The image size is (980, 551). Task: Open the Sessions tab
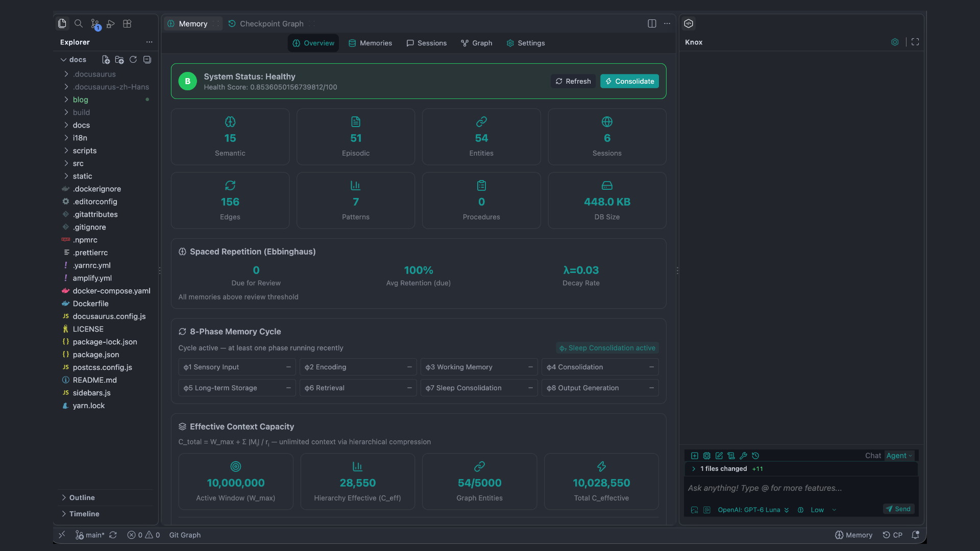pos(427,43)
